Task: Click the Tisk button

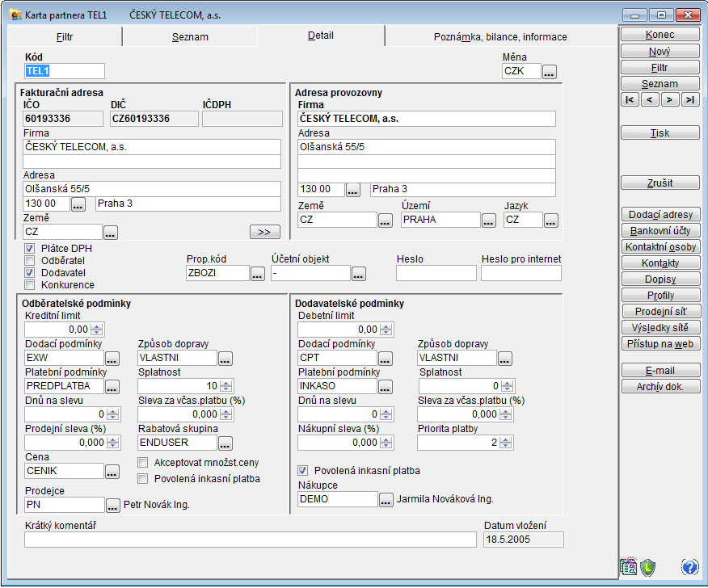Action: tap(660, 133)
